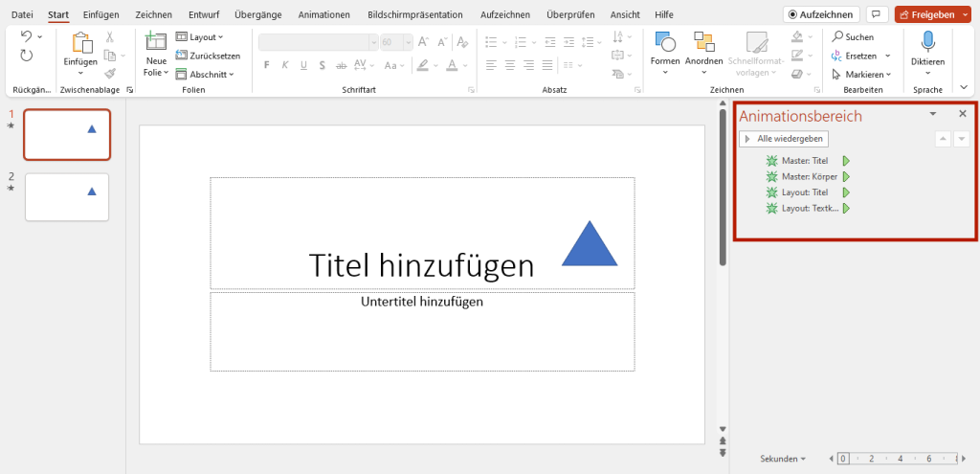Open the Sekunden timeline unit dropdown
The image size is (980, 474).
782,459
